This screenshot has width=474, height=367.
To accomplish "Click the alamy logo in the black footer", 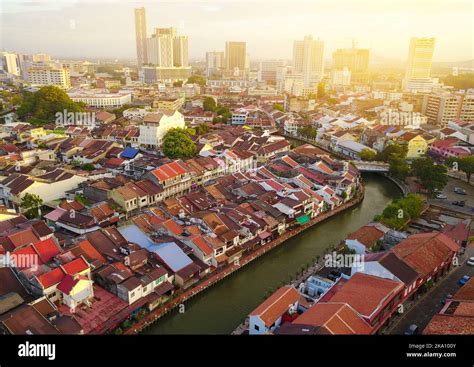I will click(37, 351).
